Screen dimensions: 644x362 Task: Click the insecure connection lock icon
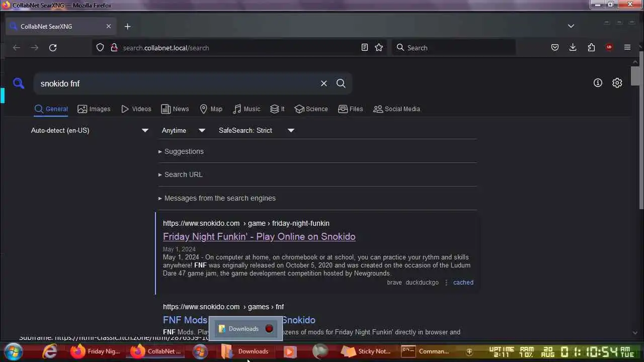click(114, 47)
